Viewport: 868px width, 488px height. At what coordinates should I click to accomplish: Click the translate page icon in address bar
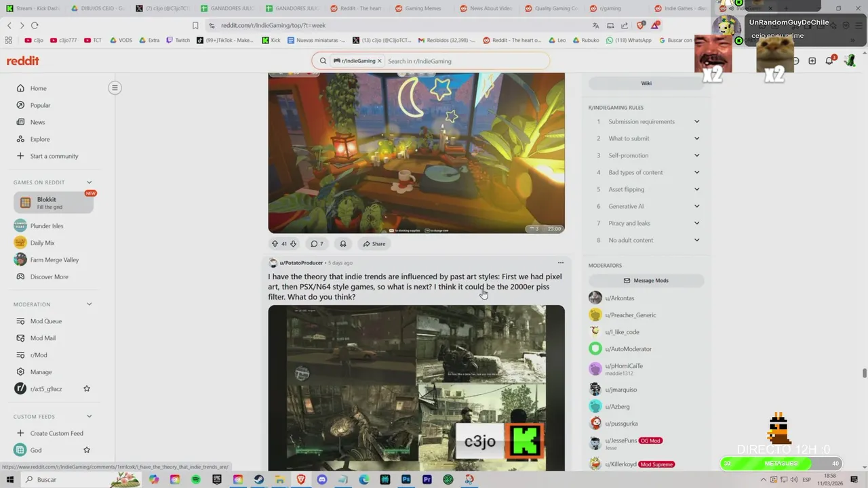coord(595,25)
